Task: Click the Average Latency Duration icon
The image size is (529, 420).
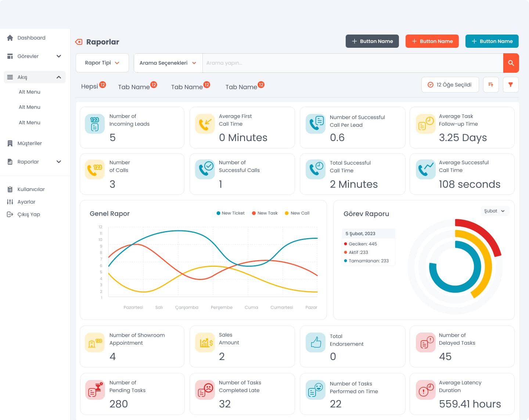Action: [426, 390]
